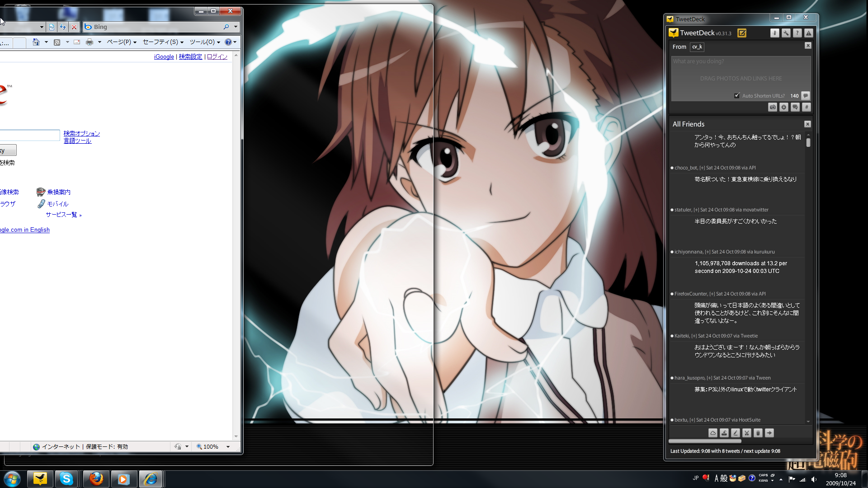Image resolution: width=868 pixels, height=488 pixels.
Task: Open protected mode status dropdown arrow in IE status bar
Action: pyautogui.click(x=187, y=447)
